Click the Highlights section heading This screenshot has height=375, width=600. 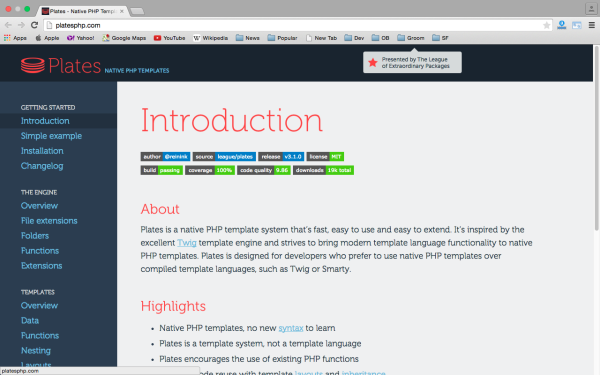(x=173, y=307)
